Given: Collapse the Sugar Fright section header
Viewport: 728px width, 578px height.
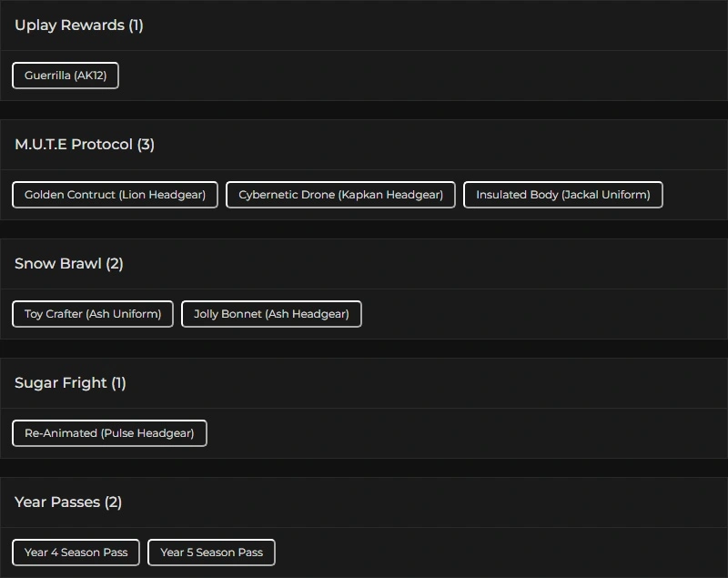Looking at the screenshot, I should click(x=60, y=383).
